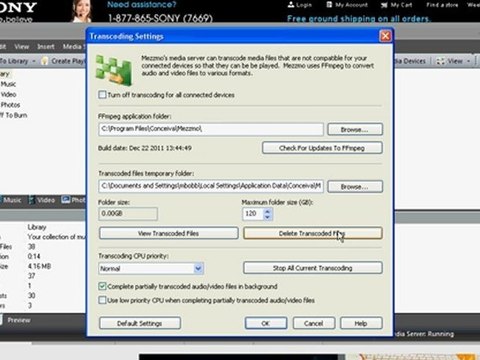Select Photos in the library tree
The height and width of the screenshot is (360, 480).
[x=10, y=105]
